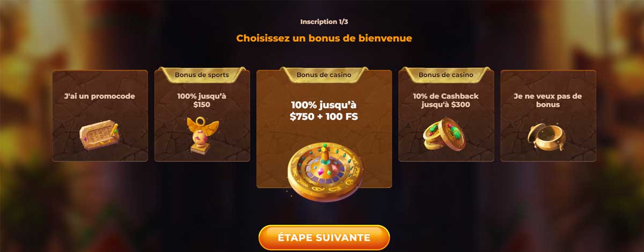Viewport: 644px width, 252px height.
Task: Select the "J'ai un promocode" option text
Action: (99, 96)
